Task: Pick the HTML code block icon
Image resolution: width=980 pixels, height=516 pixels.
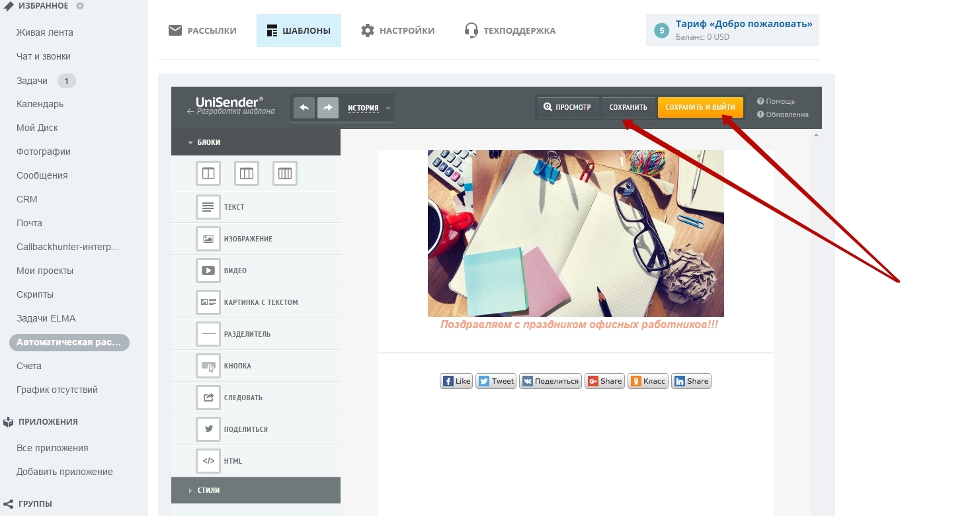Action: coord(208,461)
